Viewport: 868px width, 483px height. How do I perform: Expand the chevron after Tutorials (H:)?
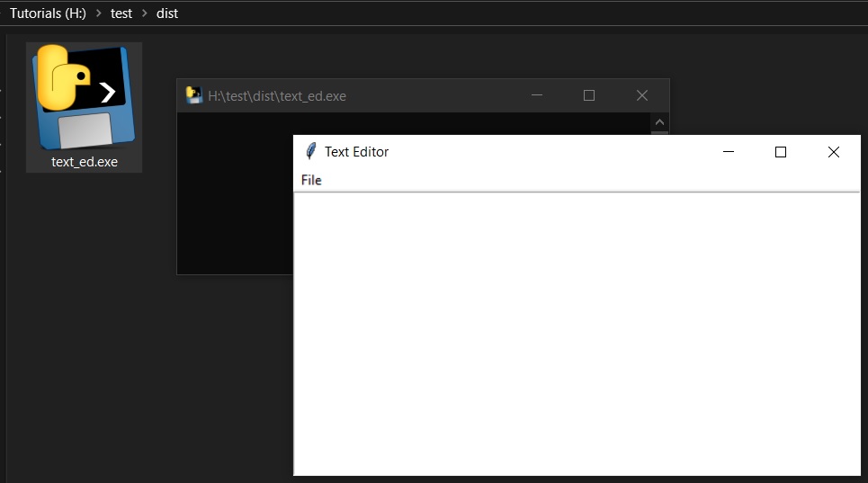tap(99, 13)
